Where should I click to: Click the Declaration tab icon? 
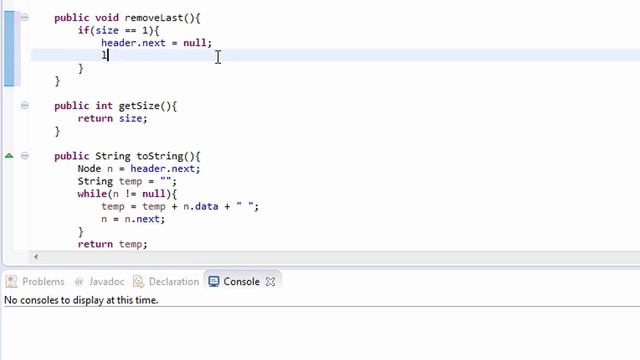click(x=138, y=281)
